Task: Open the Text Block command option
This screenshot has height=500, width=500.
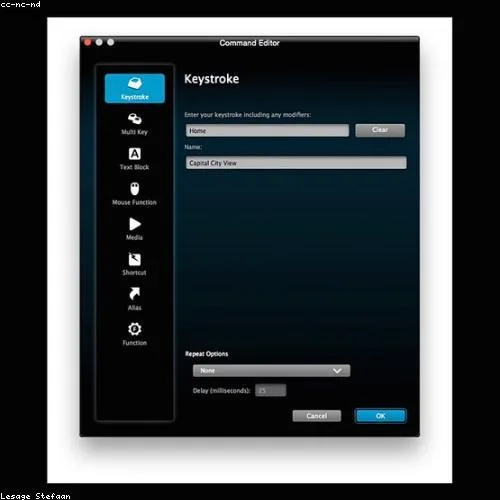Action: point(135,159)
